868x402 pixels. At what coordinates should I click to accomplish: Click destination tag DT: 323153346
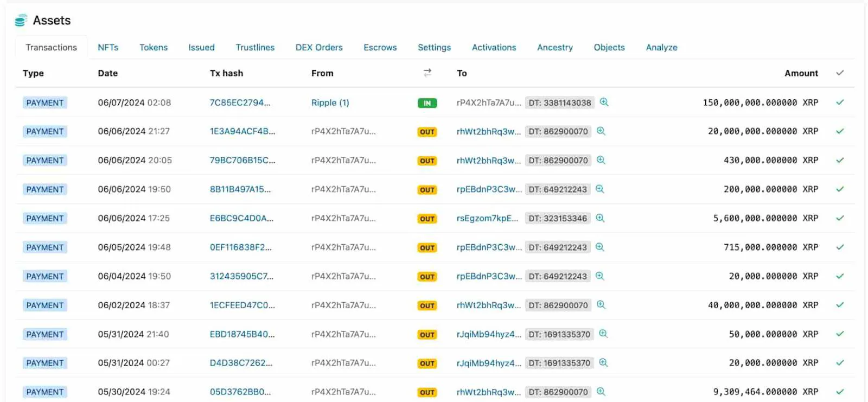tap(558, 218)
